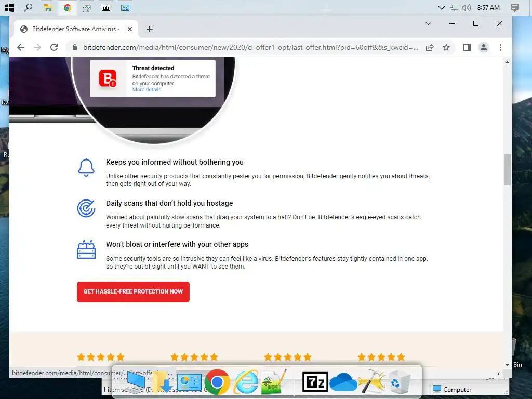
Task: Go forward to the next page
Action: pyautogui.click(x=37, y=47)
